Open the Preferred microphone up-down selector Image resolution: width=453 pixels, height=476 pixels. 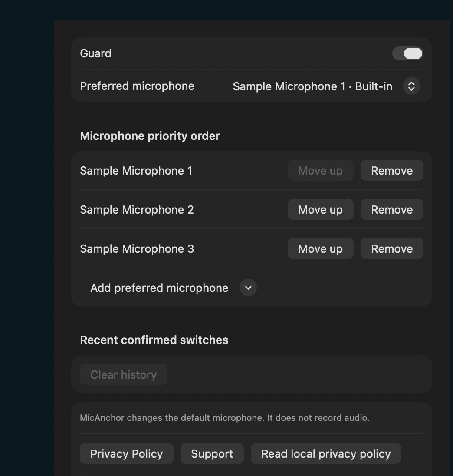tap(411, 86)
